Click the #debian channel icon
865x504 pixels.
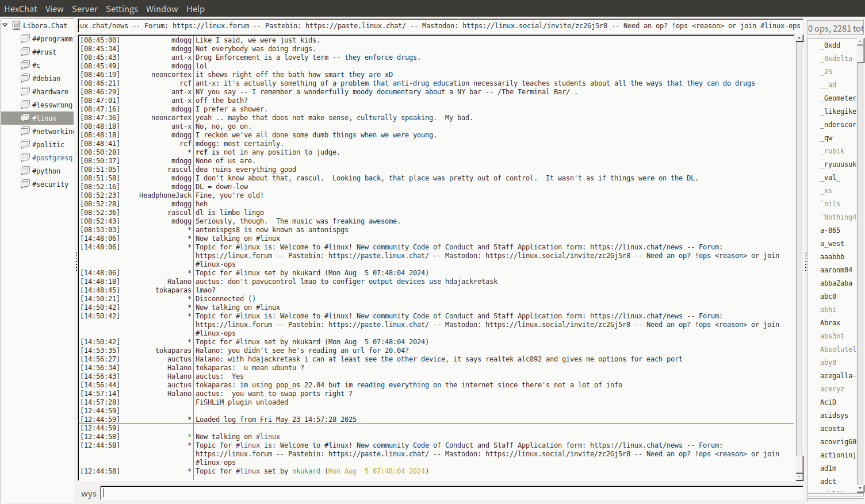tap(25, 78)
